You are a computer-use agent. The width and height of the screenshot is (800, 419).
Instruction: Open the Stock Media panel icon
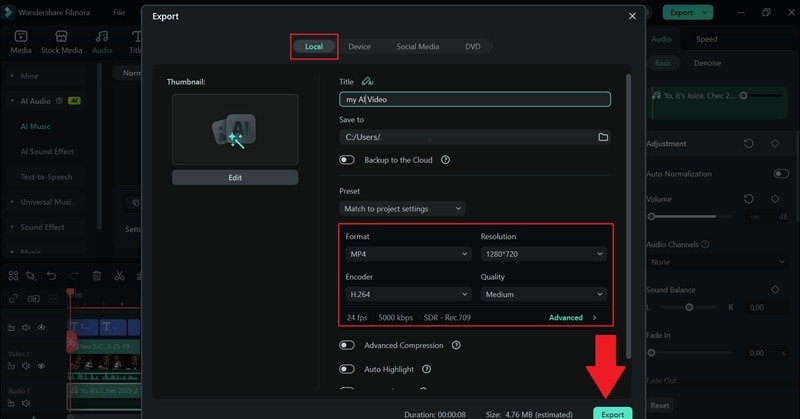[x=61, y=36]
